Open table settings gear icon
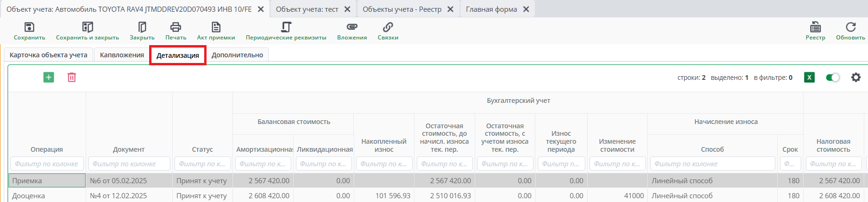The height and width of the screenshot is (202, 868). [x=856, y=78]
